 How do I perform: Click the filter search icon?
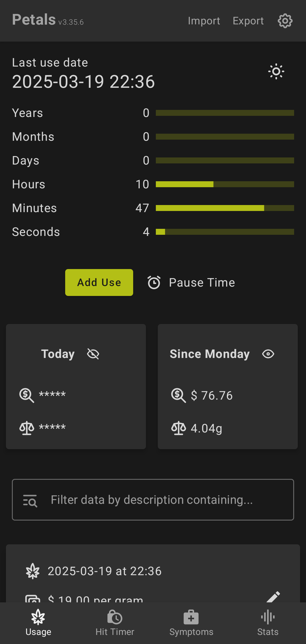30,500
